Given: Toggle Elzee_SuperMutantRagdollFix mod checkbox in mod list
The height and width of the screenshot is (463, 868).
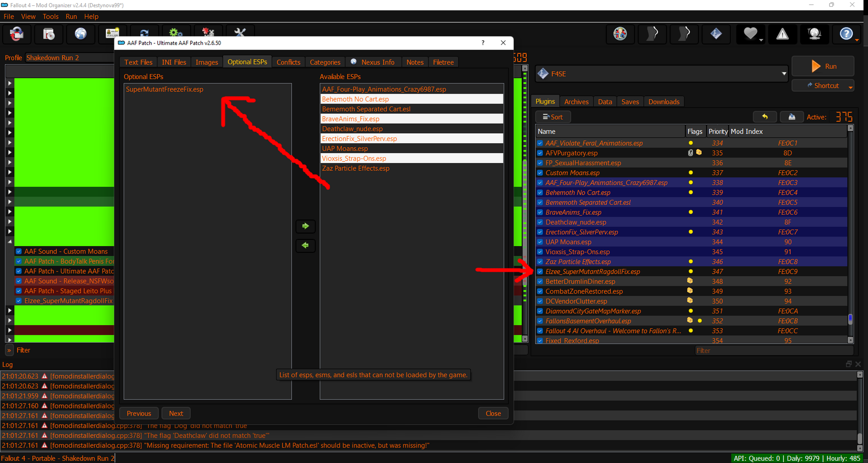Looking at the screenshot, I should (x=19, y=301).
